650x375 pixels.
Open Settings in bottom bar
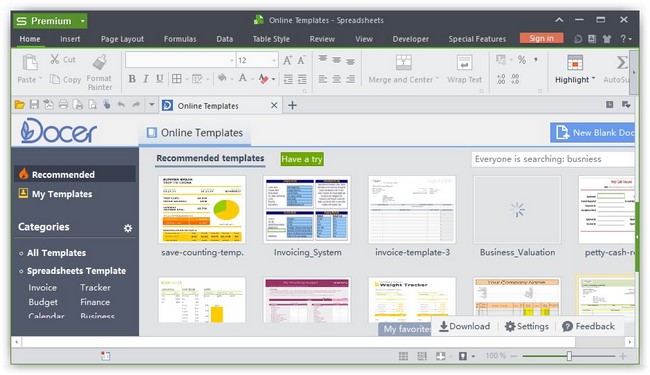pos(526,327)
